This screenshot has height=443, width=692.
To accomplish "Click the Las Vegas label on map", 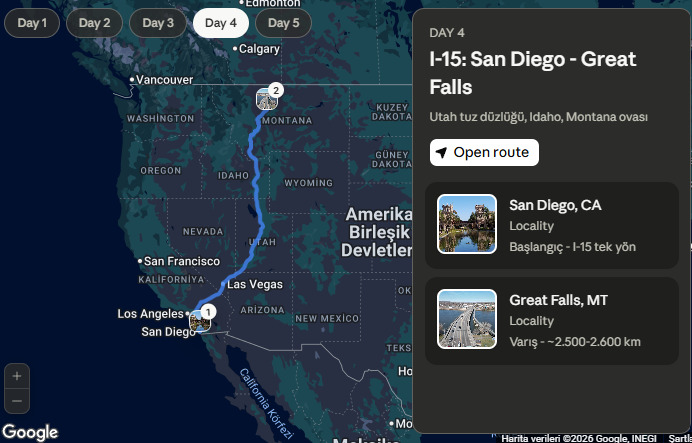I will [x=255, y=285].
